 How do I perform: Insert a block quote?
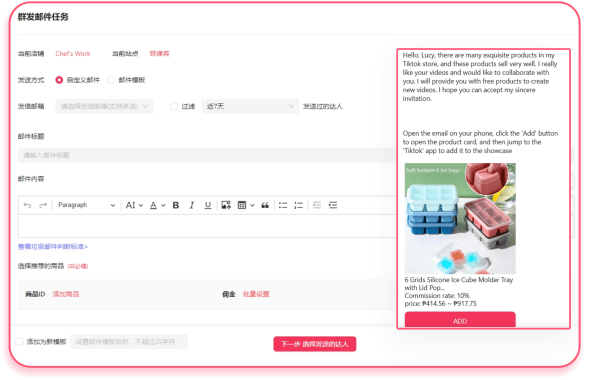[265, 205]
